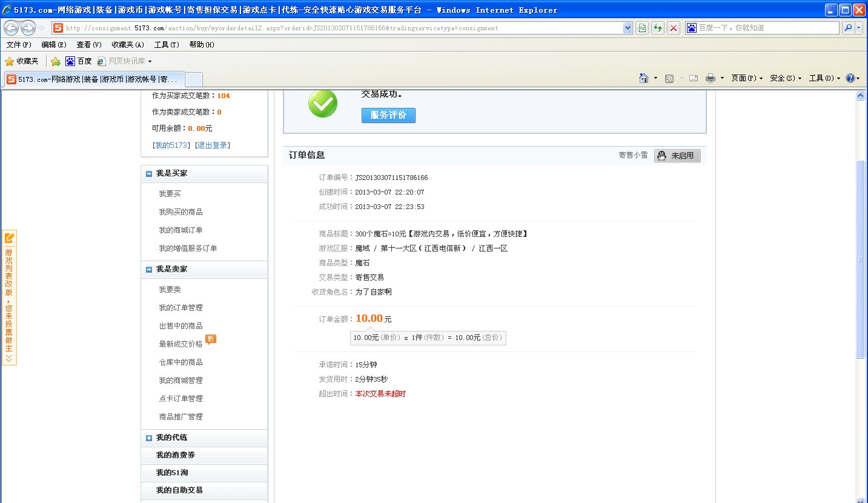
Task: Click the add to favorites bar icon
Action: [56, 61]
